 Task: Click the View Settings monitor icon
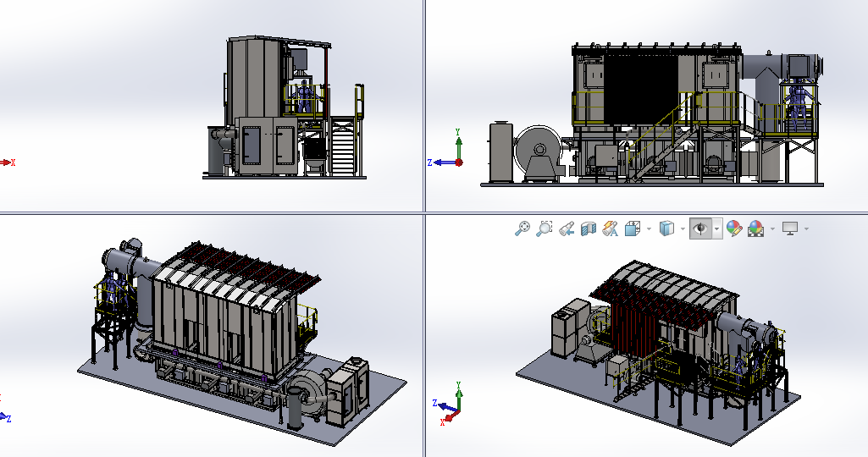click(x=791, y=228)
